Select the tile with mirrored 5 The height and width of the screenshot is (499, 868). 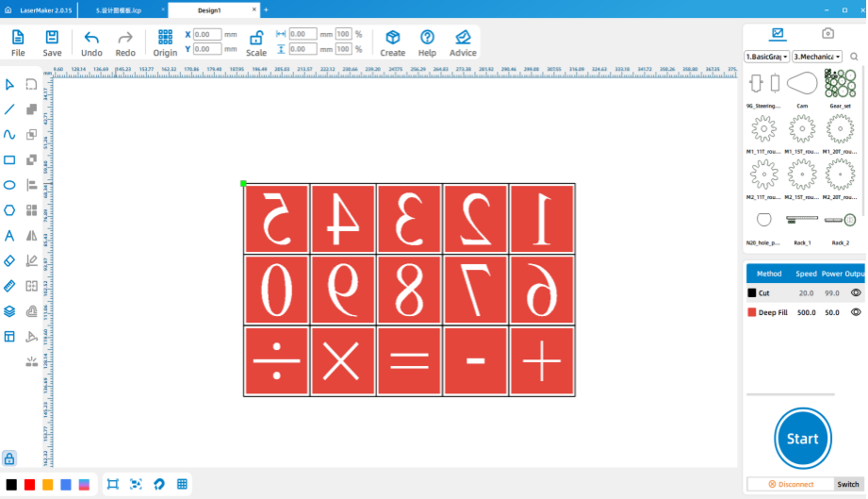pyautogui.click(x=276, y=219)
